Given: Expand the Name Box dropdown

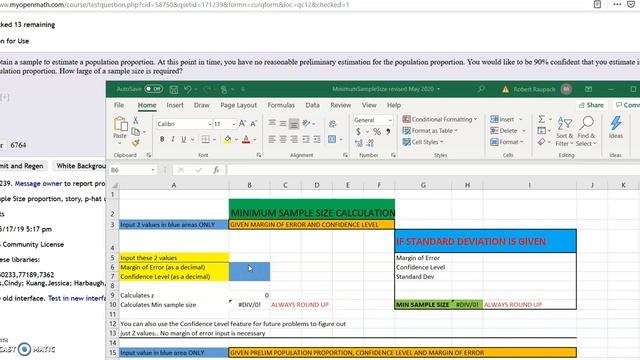Looking at the screenshot, I should [153, 170].
